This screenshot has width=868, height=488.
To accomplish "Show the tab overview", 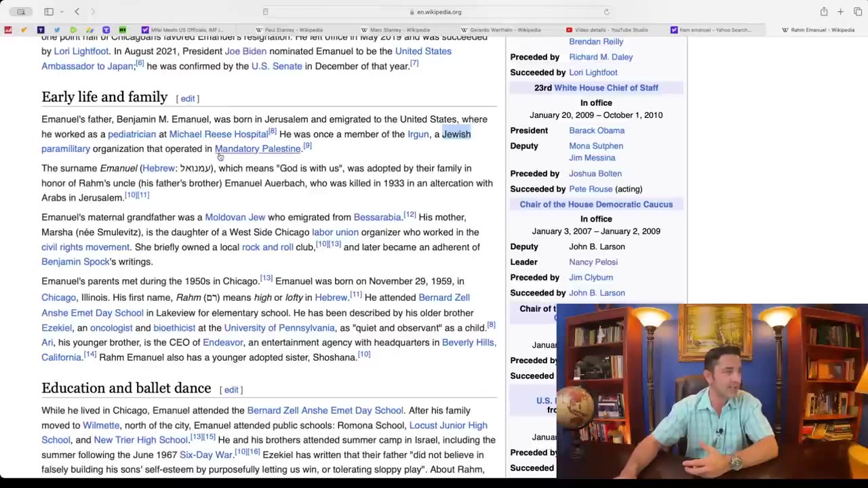I will (858, 12).
